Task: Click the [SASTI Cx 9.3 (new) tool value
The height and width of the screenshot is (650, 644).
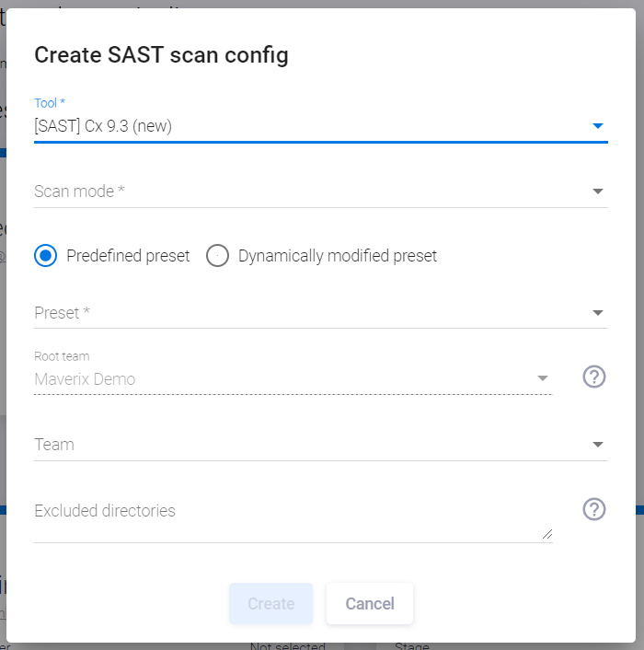Action: [103, 126]
